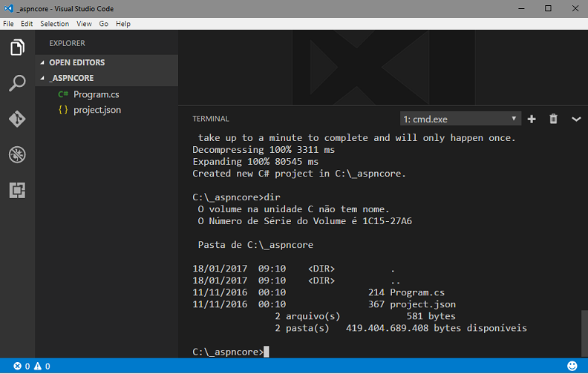
Task: Click the C# icon beside Program.cs
Action: pos(63,94)
